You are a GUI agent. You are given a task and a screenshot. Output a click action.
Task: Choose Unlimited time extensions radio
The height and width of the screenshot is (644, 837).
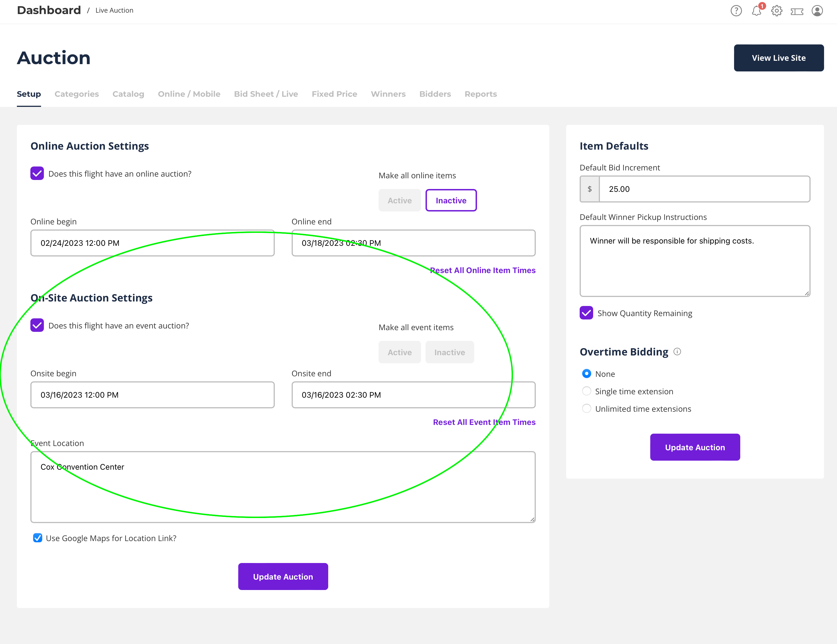586,408
